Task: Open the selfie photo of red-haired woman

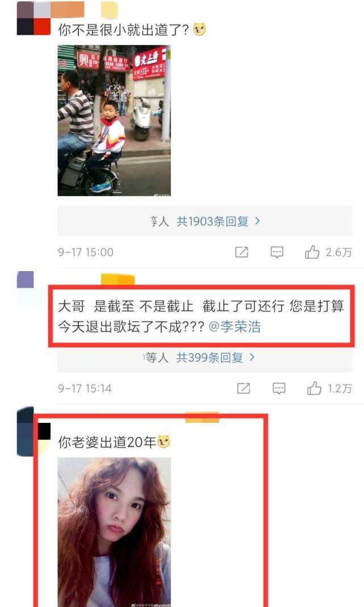Action: tap(114, 533)
